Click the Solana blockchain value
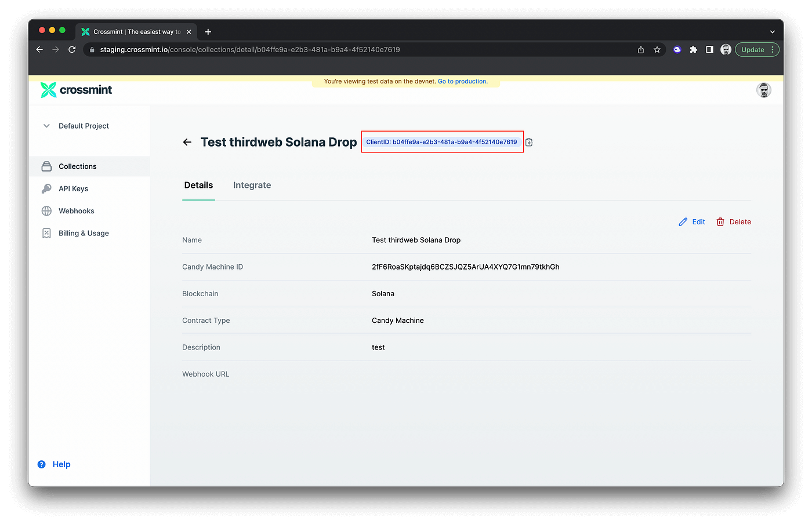The image size is (812, 524). click(x=383, y=294)
